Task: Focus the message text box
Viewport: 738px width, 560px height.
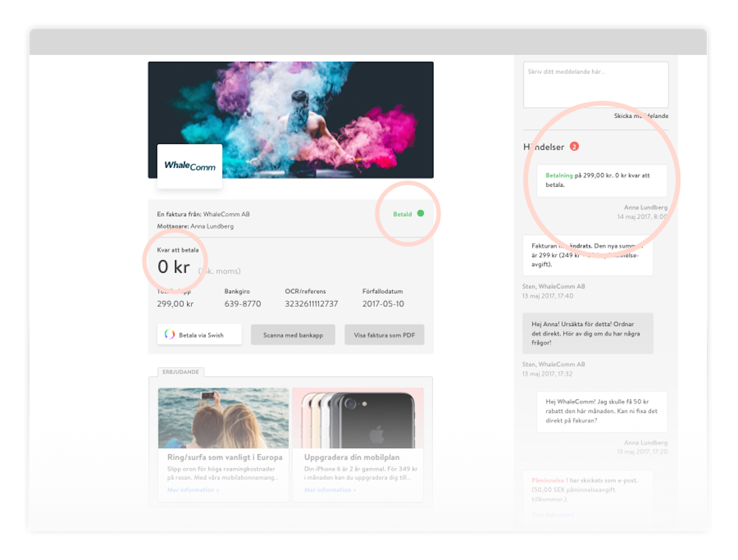Action: pos(596,85)
